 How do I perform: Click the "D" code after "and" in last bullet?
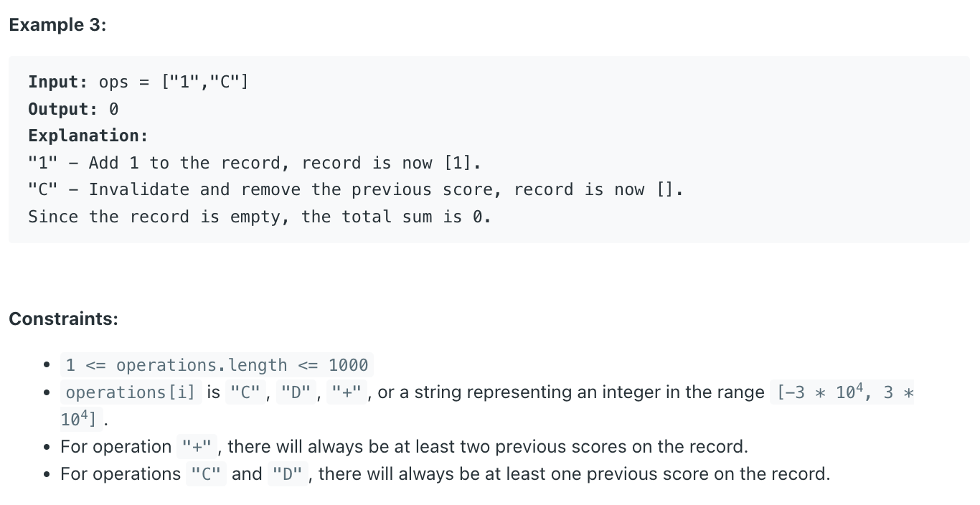pyautogui.click(x=287, y=474)
